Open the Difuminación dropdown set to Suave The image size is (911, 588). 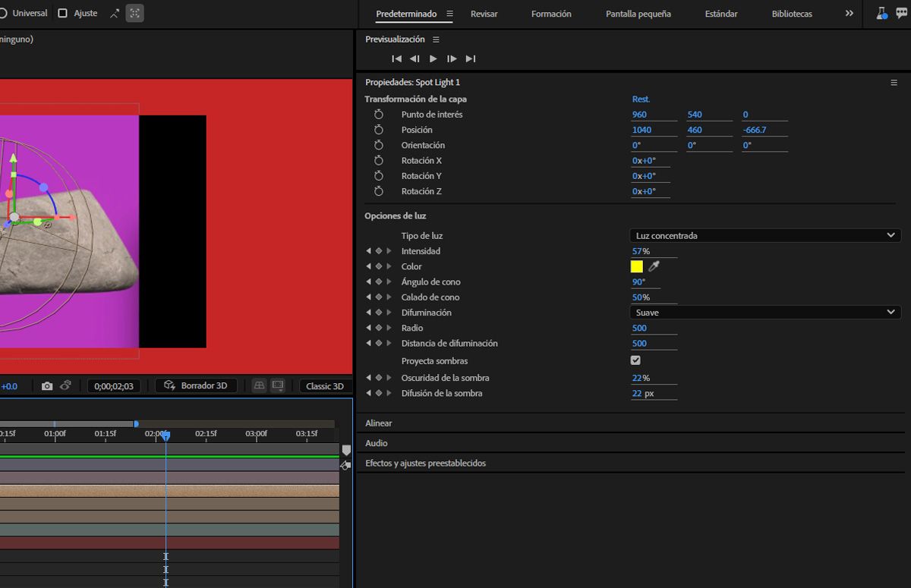pos(765,313)
